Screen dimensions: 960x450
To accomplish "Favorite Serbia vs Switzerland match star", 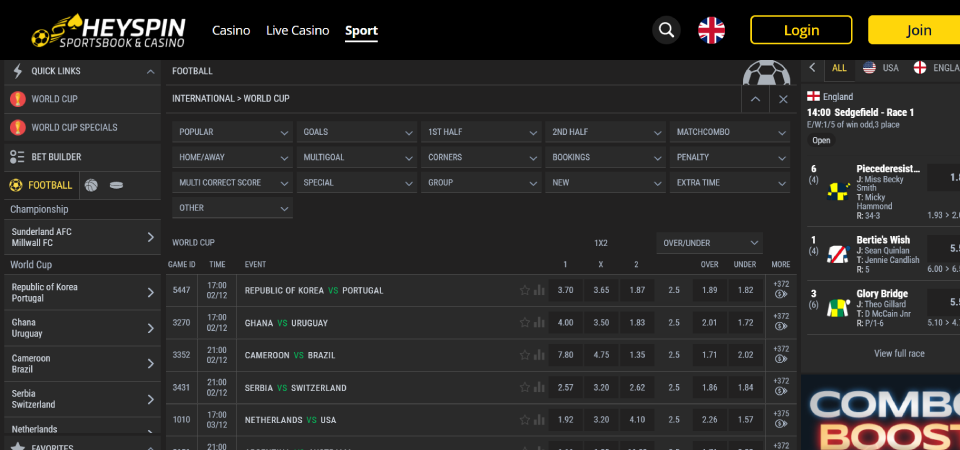I will [x=525, y=388].
